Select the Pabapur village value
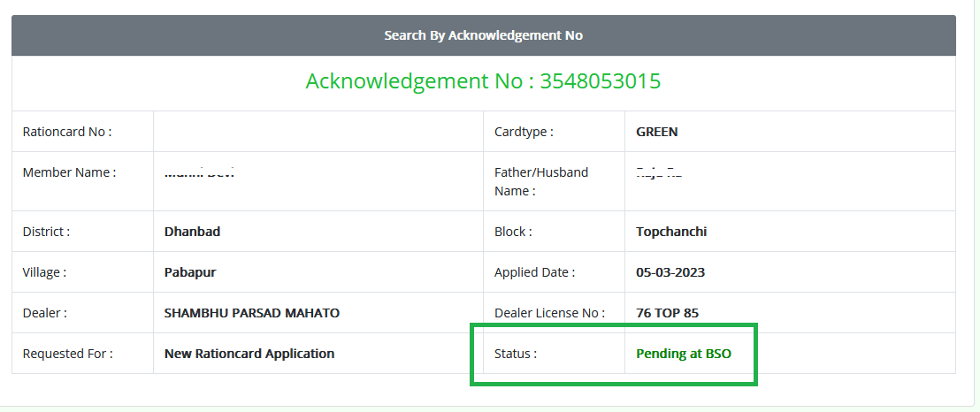This screenshot has height=412, width=980. (x=190, y=272)
